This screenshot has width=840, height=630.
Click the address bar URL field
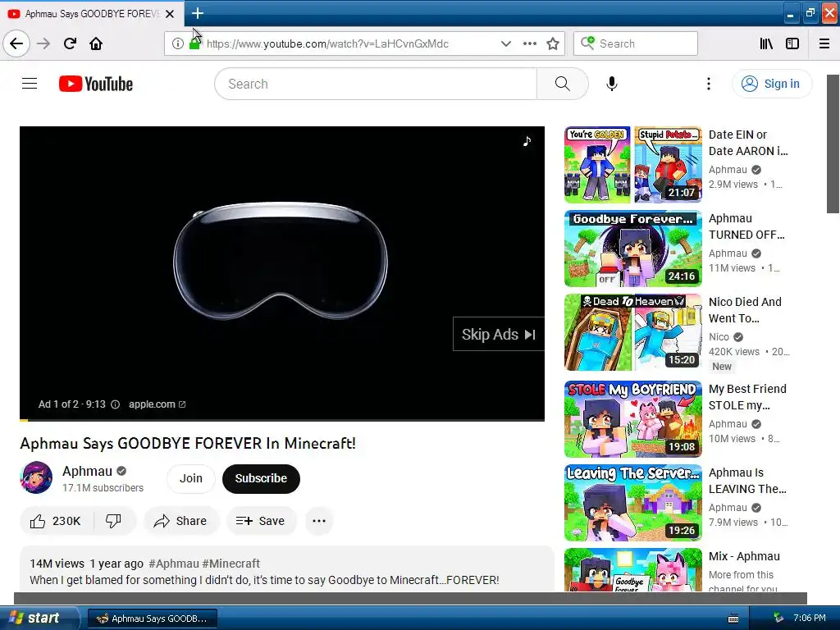coord(327,43)
